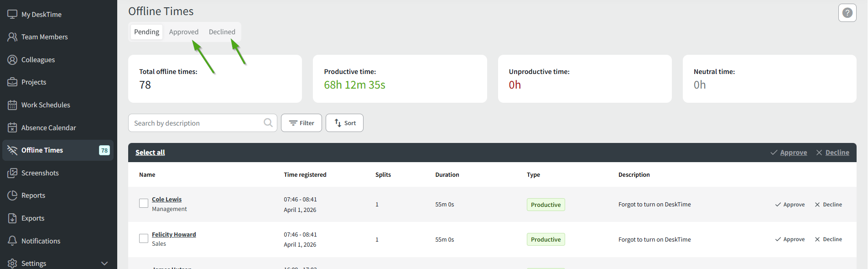The width and height of the screenshot is (868, 269).
Task: Click the search magnifier icon
Action: (268, 123)
